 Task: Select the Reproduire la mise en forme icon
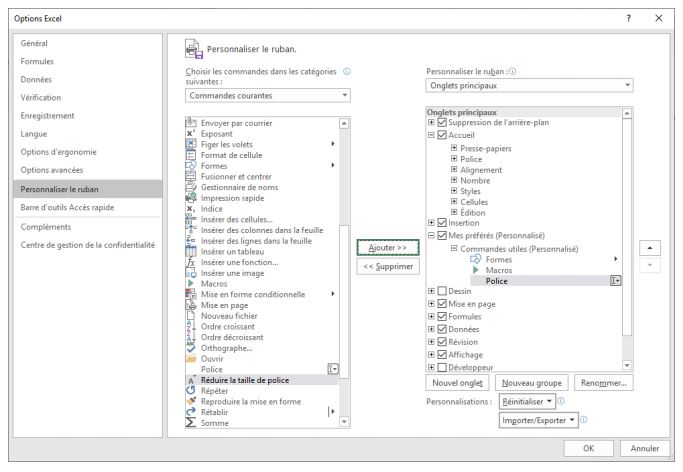(192, 401)
